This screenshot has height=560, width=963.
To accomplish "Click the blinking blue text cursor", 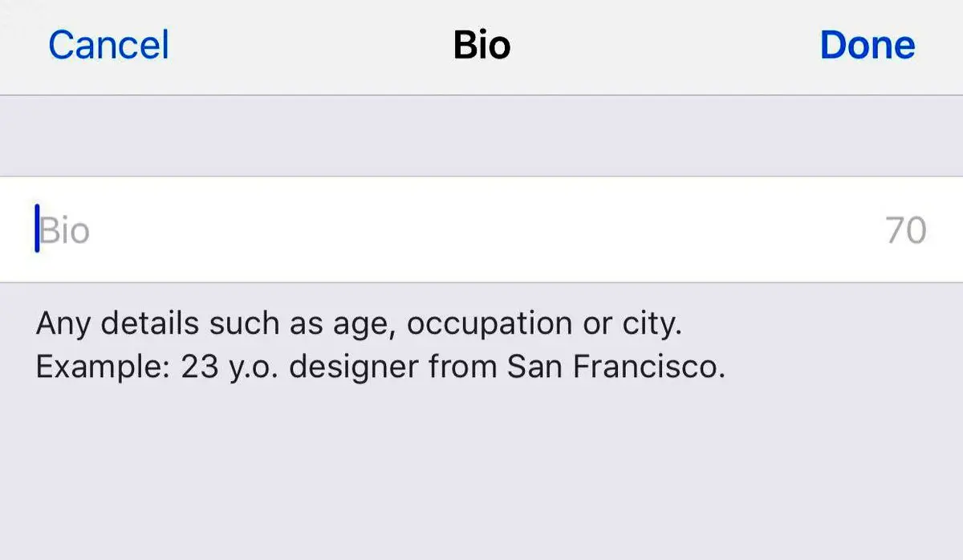I will coord(37,229).
